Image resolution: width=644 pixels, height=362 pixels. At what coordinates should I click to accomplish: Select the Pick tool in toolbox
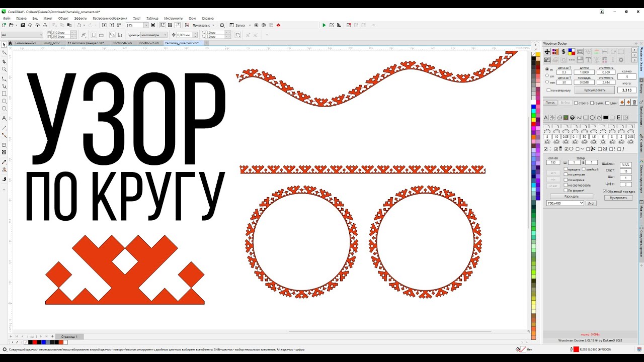(x=5, y=45)
